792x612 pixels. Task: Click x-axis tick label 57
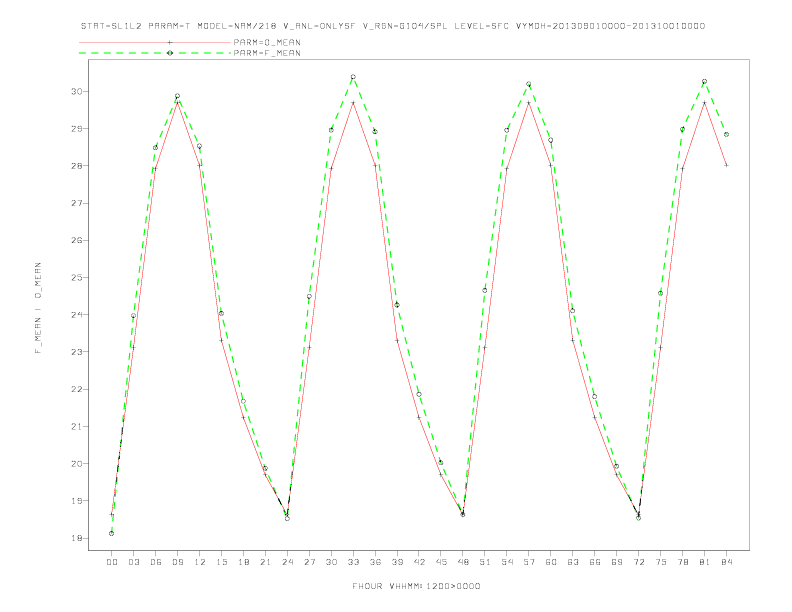pos(529,562)
